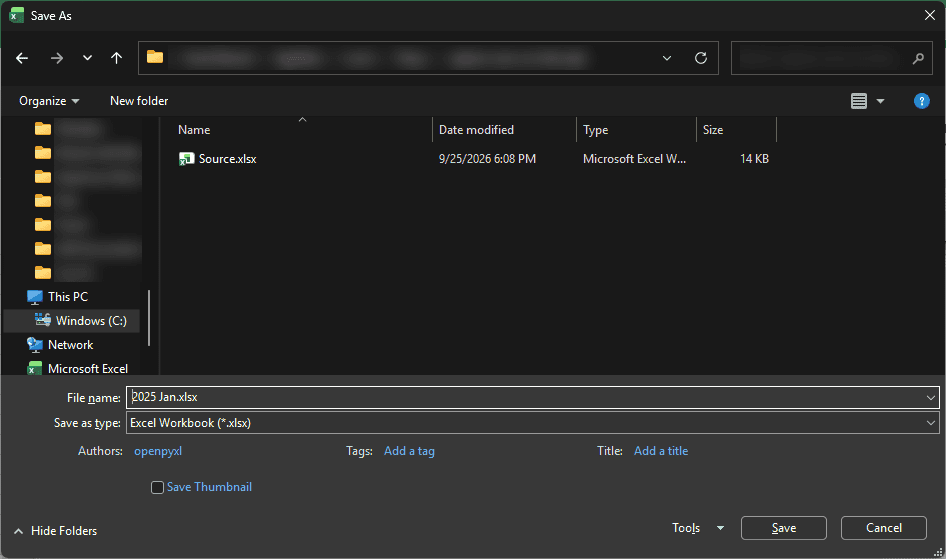Expand the address bar history dropdown

click(667, 58)
